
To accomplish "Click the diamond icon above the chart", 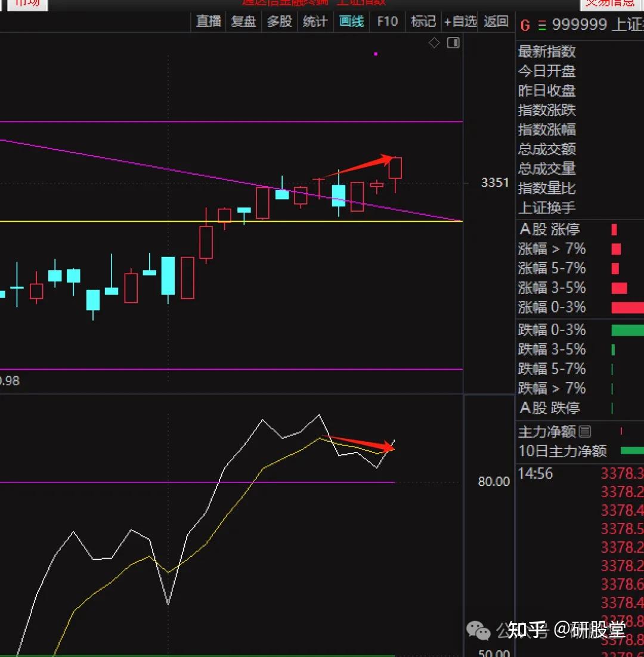I will 434,43.
